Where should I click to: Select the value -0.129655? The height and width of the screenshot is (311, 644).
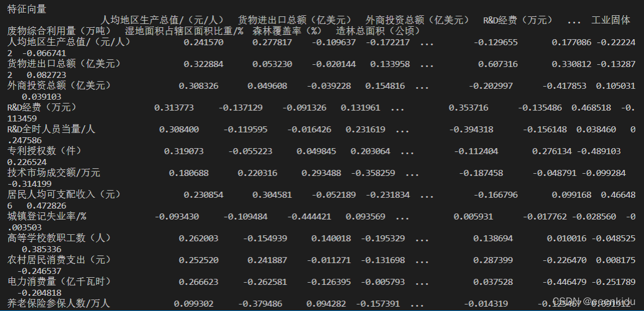click(496, 42)
